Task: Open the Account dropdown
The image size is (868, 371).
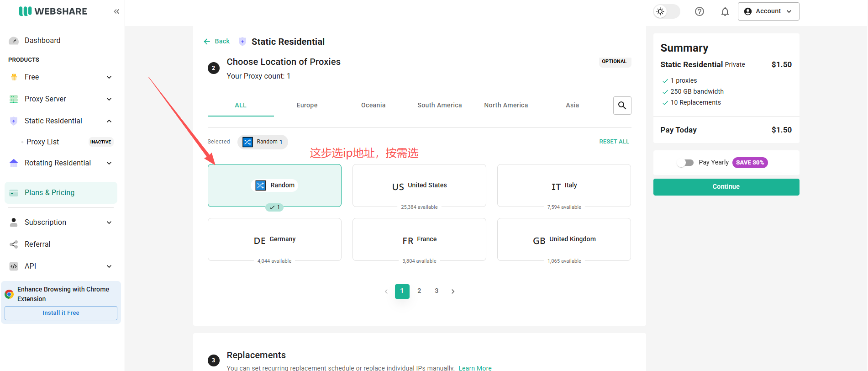Action: tap(768, 11)
